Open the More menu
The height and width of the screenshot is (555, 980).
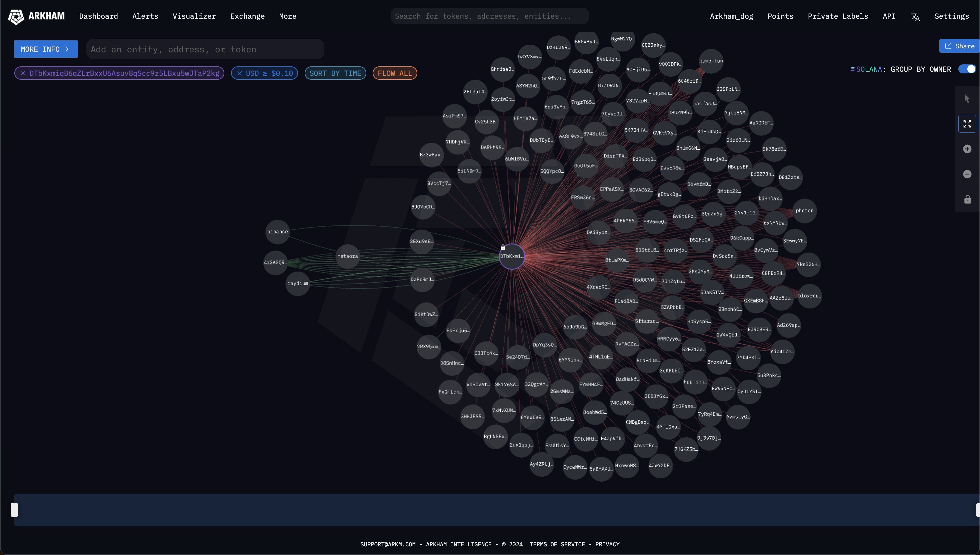(288, 16)
